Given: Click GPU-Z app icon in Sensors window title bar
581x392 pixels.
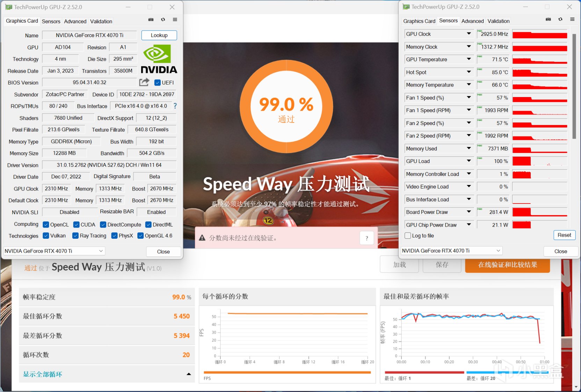Looking at the screenshot, I should [406, 7].
